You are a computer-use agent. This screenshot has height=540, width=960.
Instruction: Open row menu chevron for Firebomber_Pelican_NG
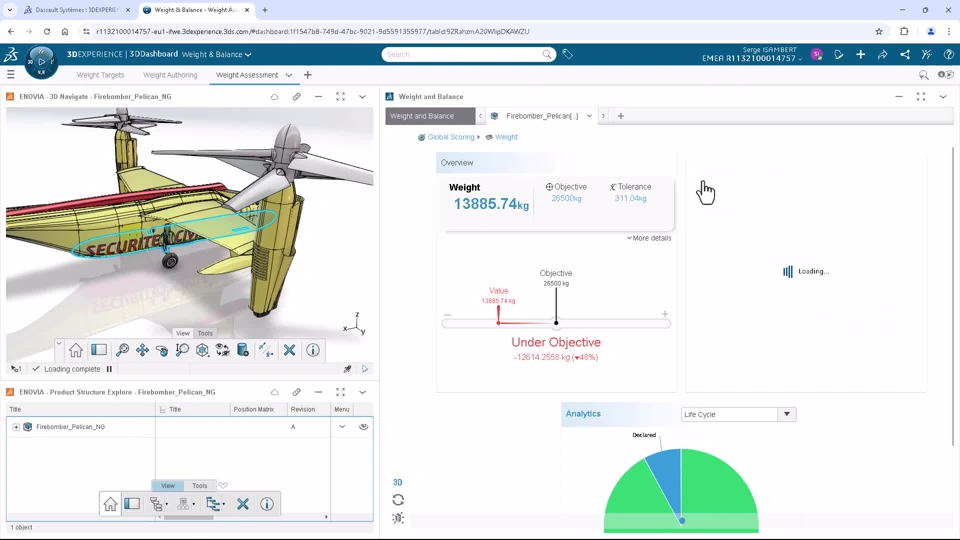pyautogui.click(x=342, y=427)
